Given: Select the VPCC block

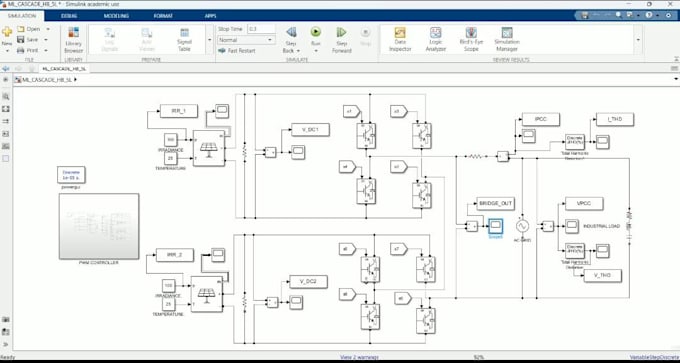Looking at the screenshot, I should point(584,203).
